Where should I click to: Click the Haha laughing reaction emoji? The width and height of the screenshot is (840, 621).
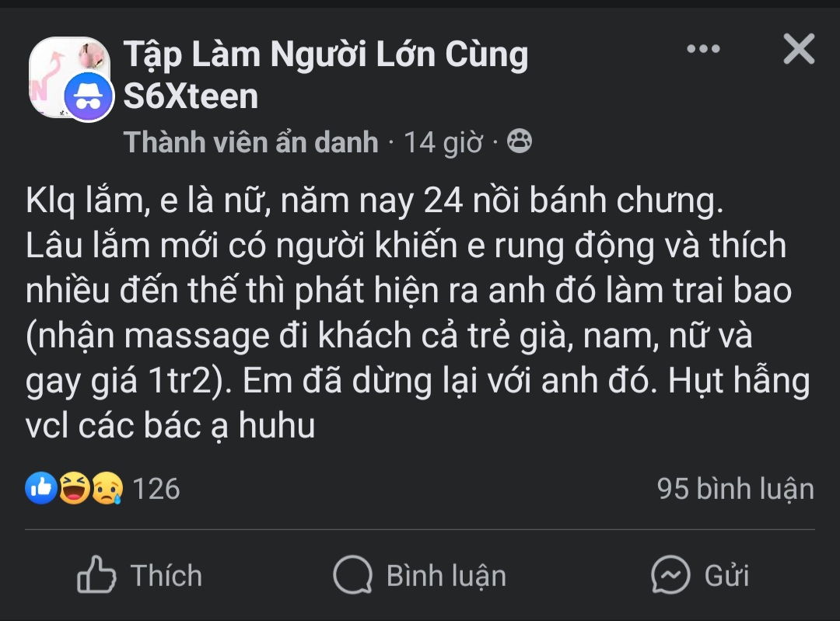(x=75, y=488)
